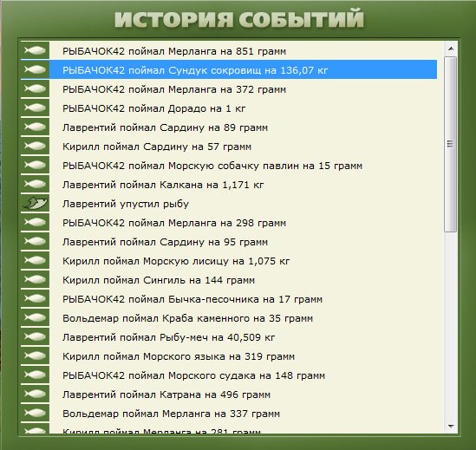Click the scroll up arrow of event list

pos(451,49)
